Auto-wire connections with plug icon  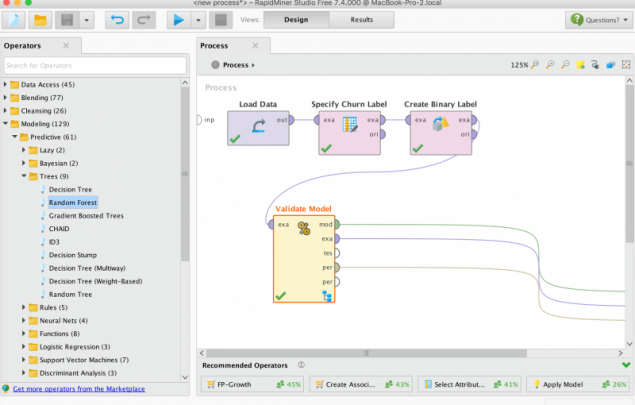[595, 64]
